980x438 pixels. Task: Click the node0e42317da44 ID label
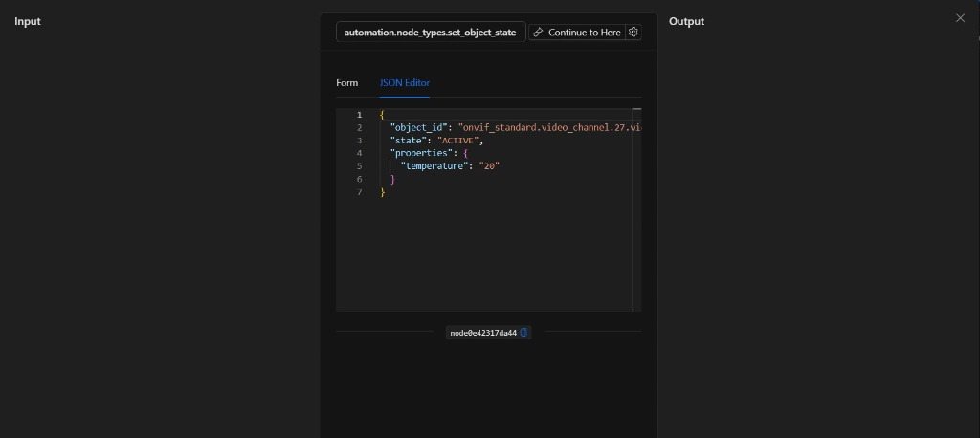point(483,333)
